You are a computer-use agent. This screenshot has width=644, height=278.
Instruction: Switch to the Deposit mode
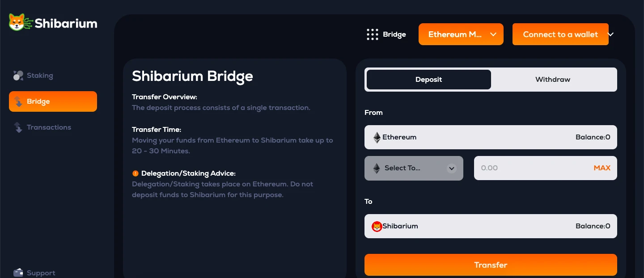coord(428,80)
